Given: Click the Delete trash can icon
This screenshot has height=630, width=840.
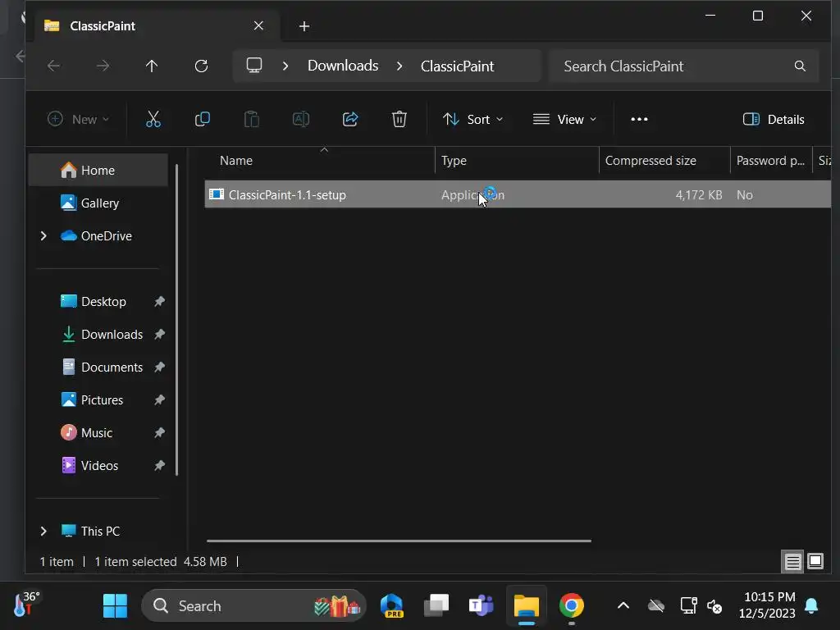Looking at the screenshot, I should [399, 119].
